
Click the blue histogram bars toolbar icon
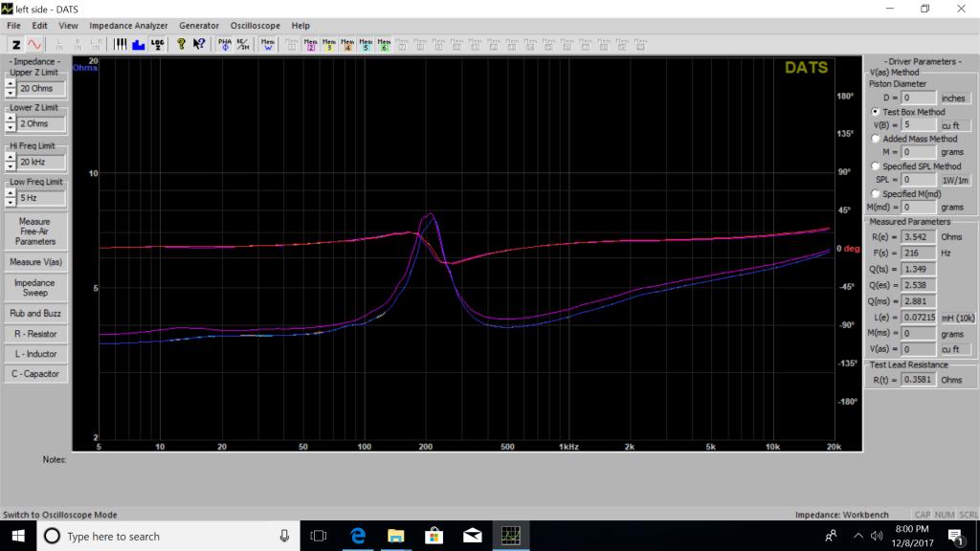pyautogui.click(x=138, y=44)
